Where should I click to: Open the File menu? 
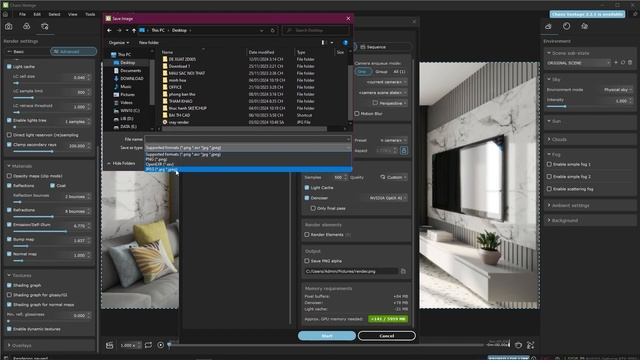click(22, 14)
